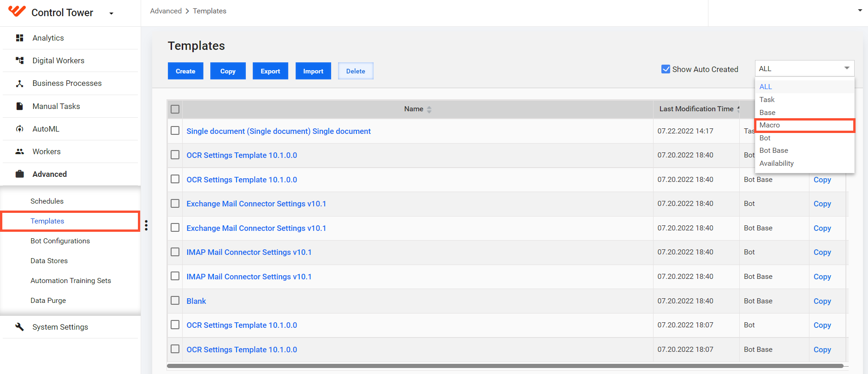Click the Advanced briefcase icon
Image resolution: width=868 pixels, height=374 pixels.
coord(19,174)
